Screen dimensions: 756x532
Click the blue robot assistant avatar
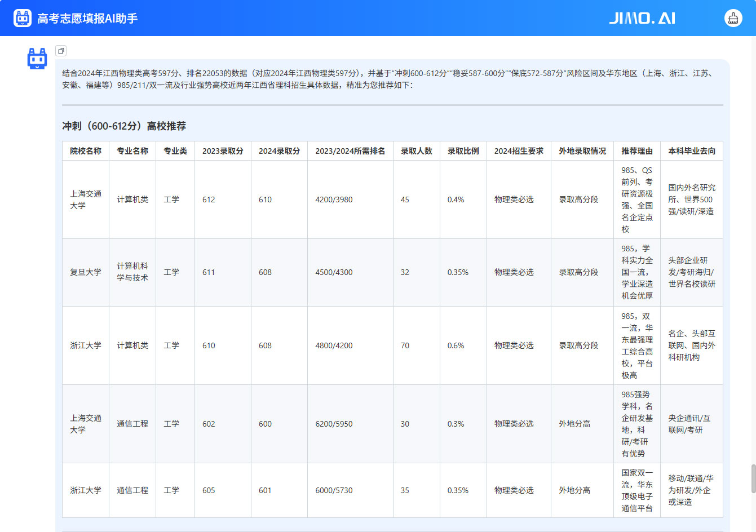click(x=37, y=59)
